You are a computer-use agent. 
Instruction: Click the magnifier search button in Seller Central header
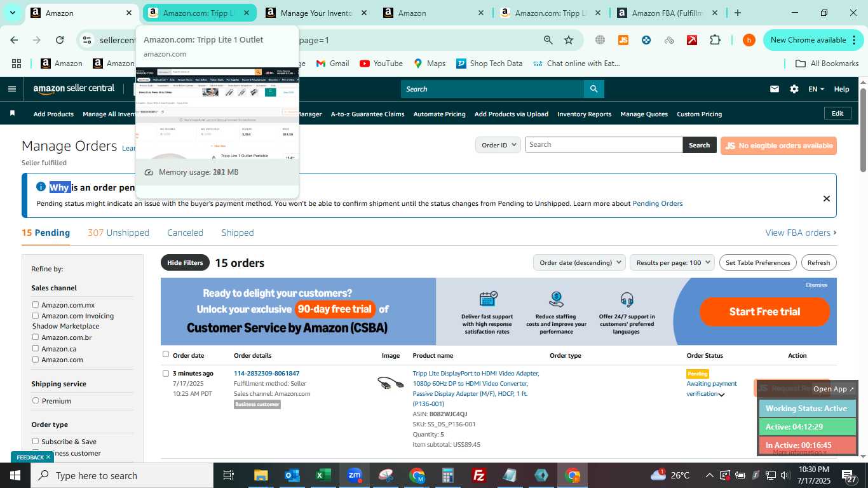(593, 89)
